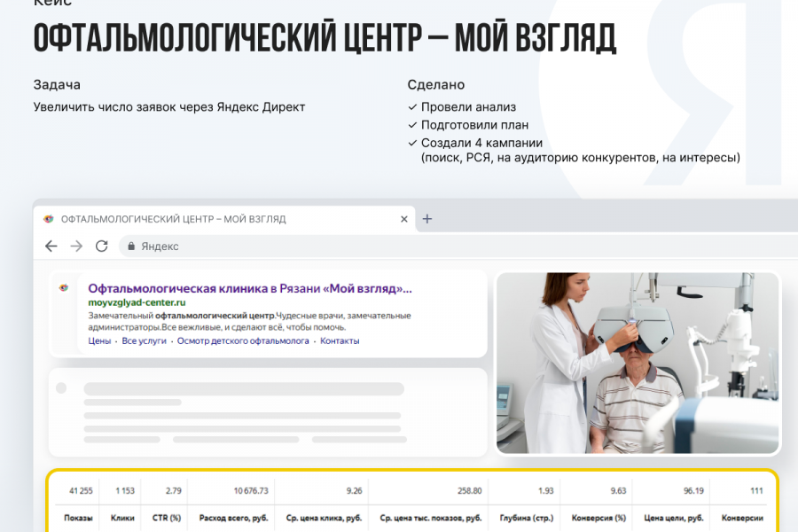Click the placeholder second search result card
The width and height of the screenshot is (798, 532).
click(268, 412)
